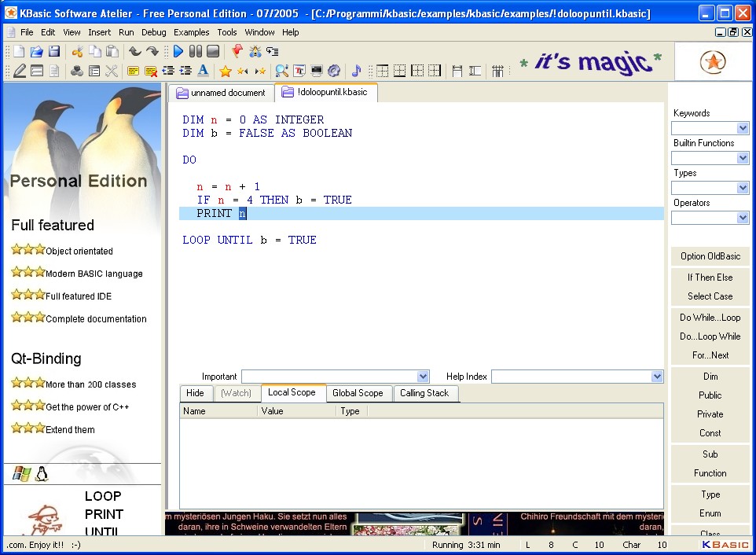Select the !doloopuntil.kbasic tab
The image size is (756, 555).
pyautogui.click(x=326, y=92)
